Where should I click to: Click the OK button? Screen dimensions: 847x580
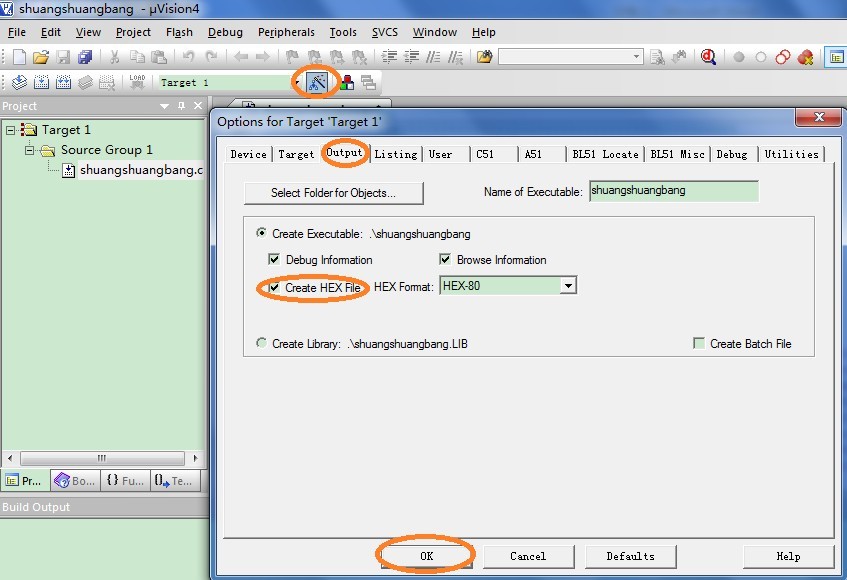[426, 556]
